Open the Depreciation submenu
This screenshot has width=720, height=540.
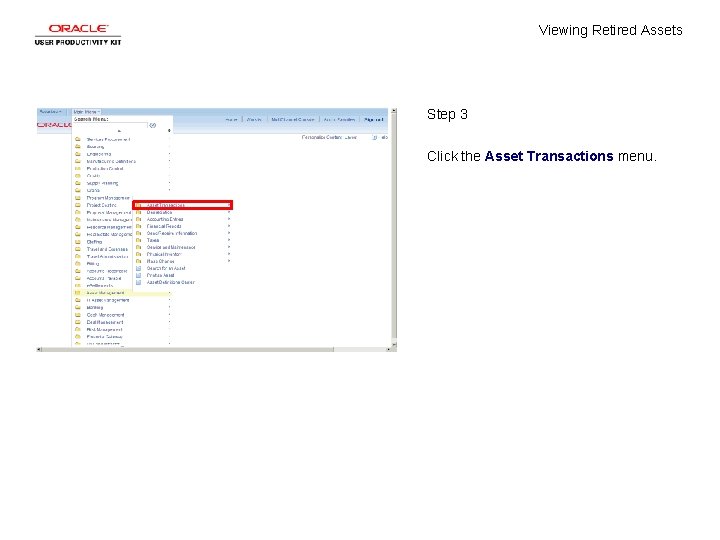(x=159, y=213)
